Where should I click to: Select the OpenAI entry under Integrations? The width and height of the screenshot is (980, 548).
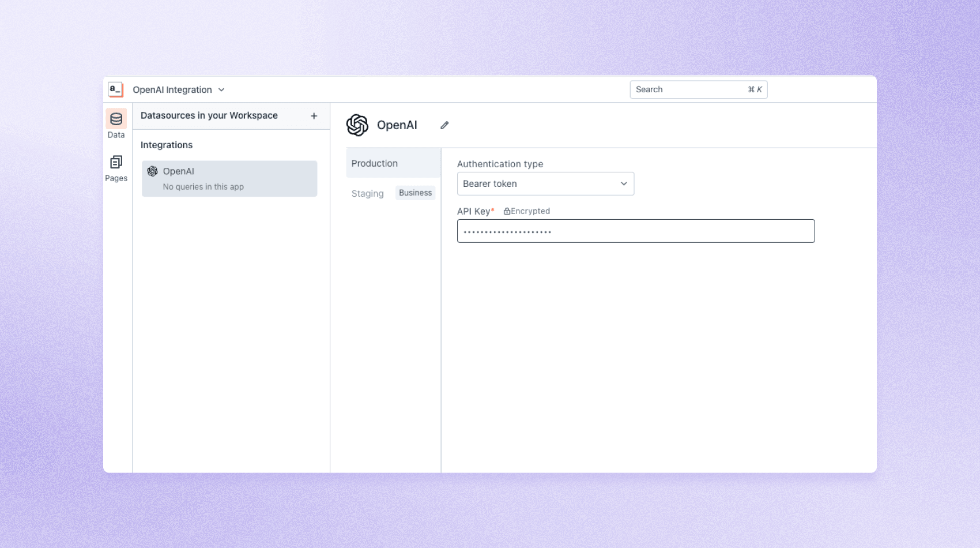(178, 171)
